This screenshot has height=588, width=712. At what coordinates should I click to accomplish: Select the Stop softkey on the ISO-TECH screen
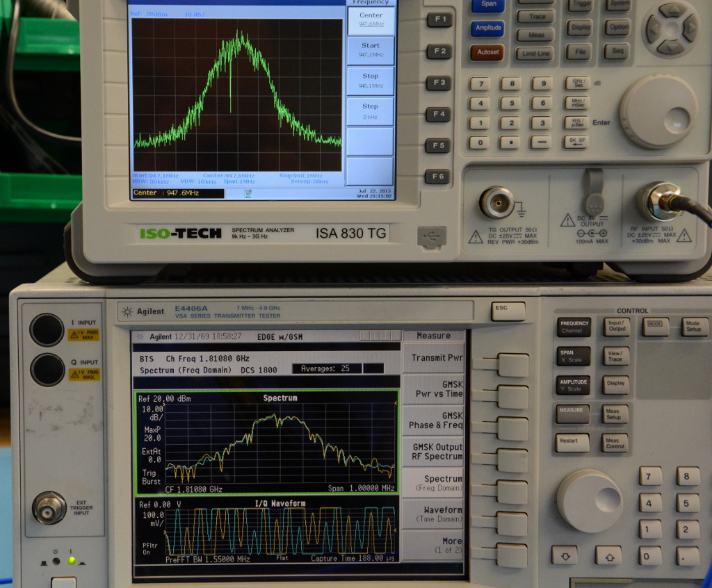(x=371, y=81)
